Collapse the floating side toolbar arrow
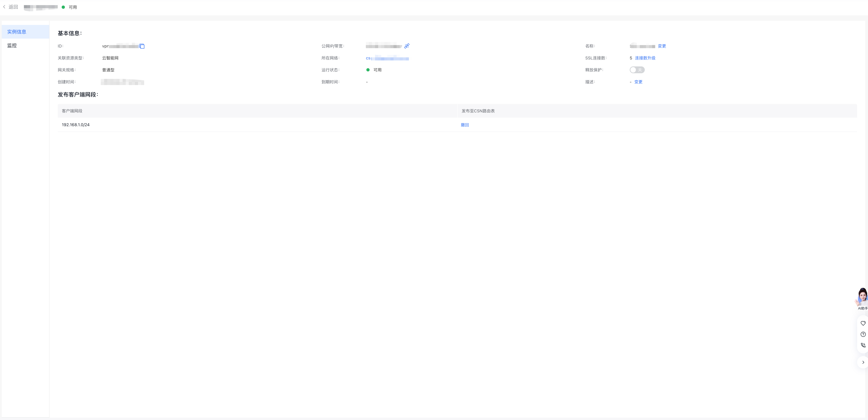 pos(863,362)
